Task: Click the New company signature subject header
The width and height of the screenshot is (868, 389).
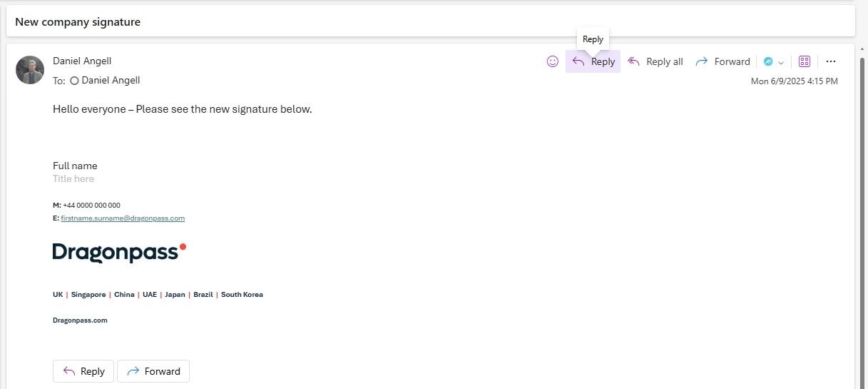Action: pos(78,22)
